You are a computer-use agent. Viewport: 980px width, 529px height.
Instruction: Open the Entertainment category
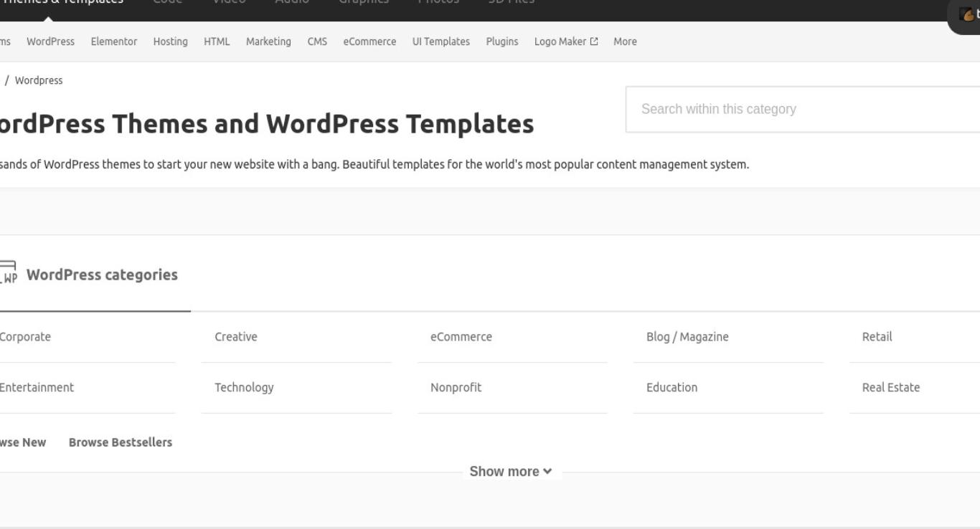click(x=36, y=388)
